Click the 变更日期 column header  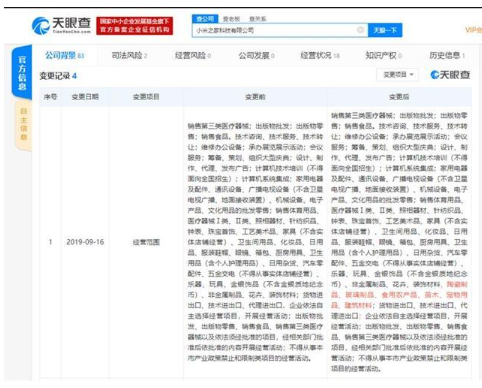pos(85,97)
